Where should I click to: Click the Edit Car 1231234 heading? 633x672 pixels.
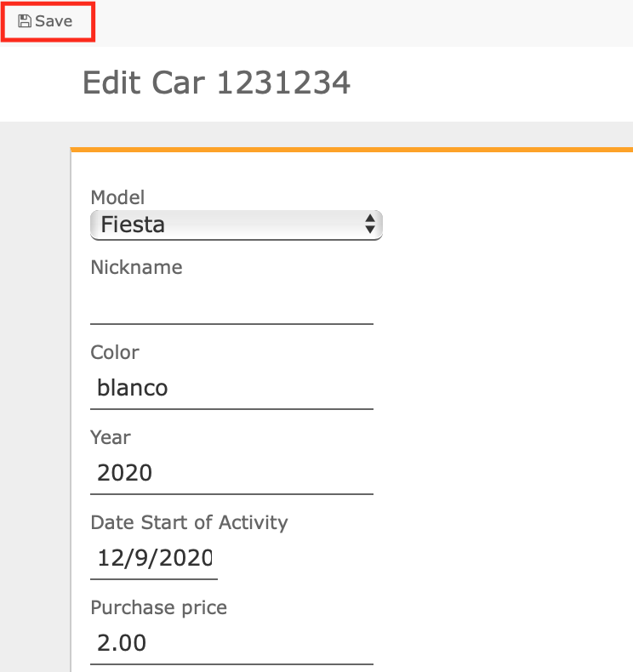216,83
